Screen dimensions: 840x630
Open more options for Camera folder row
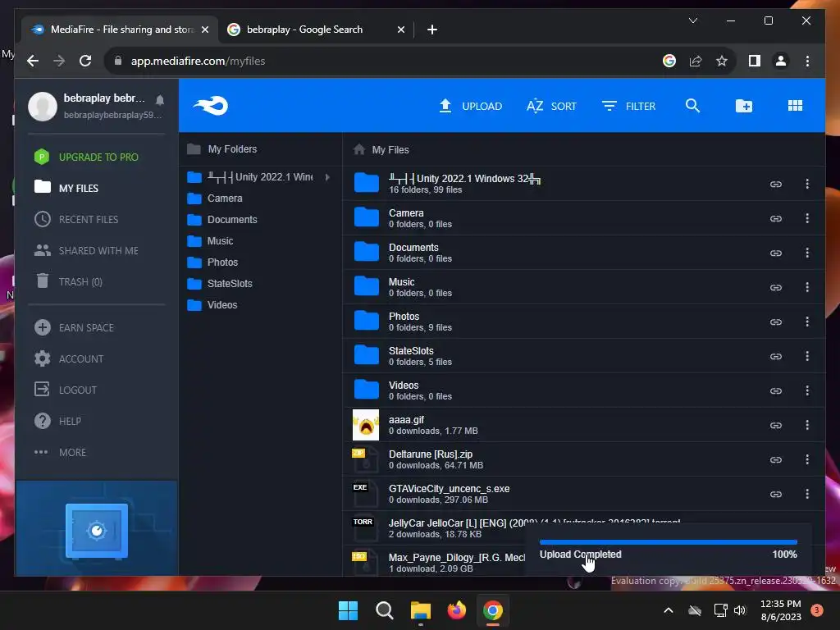click(807, 218)
